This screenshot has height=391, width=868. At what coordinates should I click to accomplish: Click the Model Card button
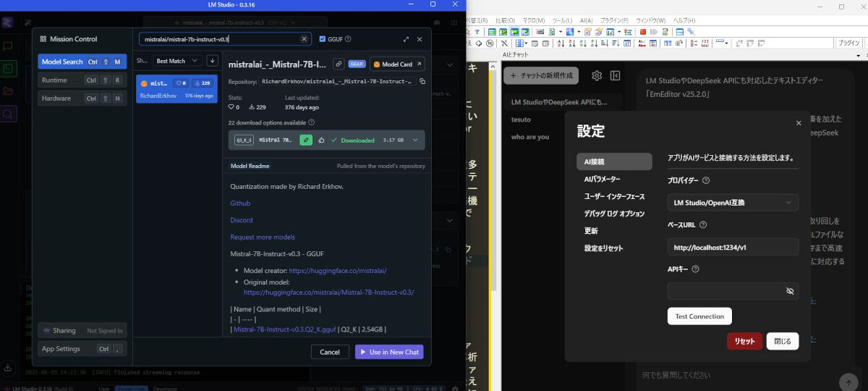tap(397, 64)
